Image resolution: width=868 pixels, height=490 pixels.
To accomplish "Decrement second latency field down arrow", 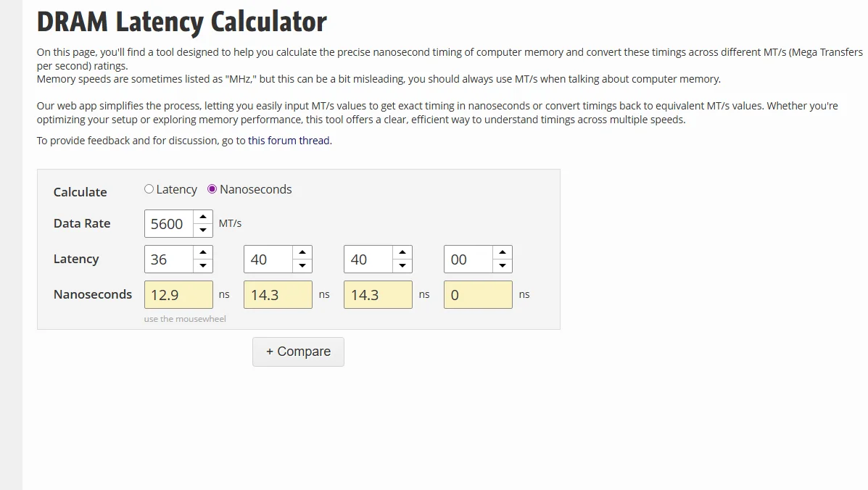I will click(x=302, y=265).
